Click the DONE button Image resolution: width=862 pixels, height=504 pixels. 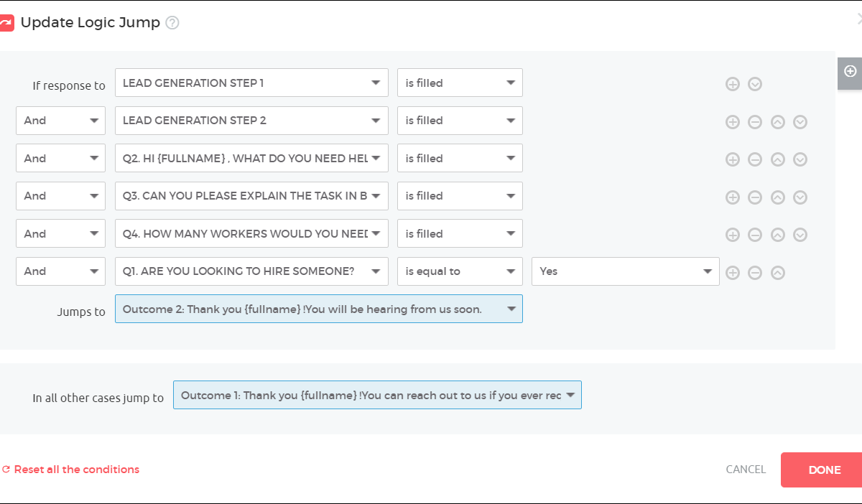pos(823,470)
